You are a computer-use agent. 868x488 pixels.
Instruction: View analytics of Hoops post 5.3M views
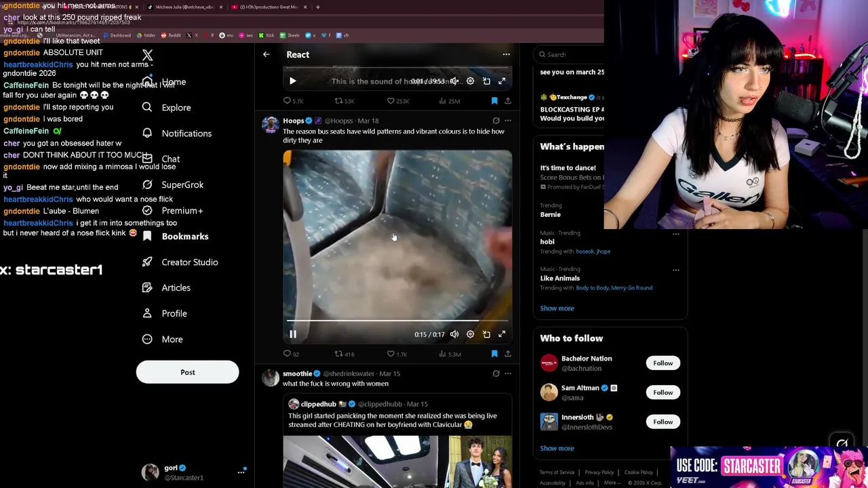tap(450, 354)
